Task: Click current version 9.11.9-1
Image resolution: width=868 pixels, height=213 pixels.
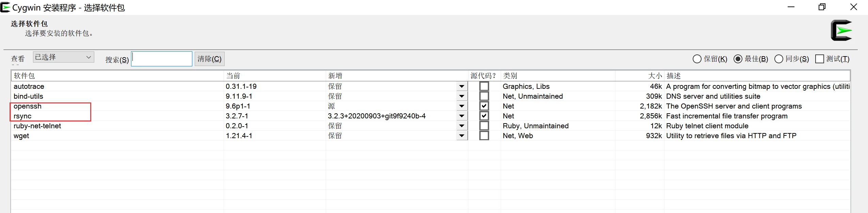Action: (239, 96)
